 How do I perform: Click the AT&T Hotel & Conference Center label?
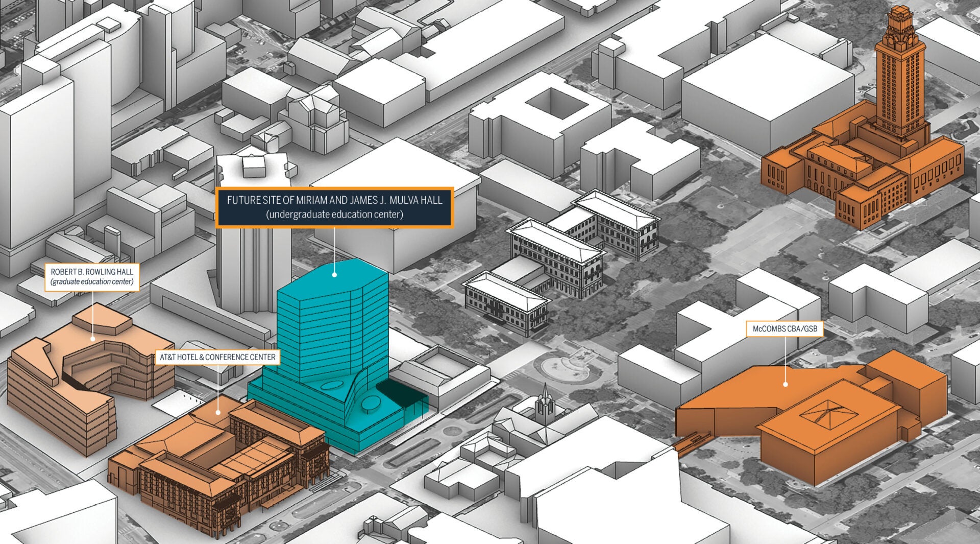[x=217, y=357]
